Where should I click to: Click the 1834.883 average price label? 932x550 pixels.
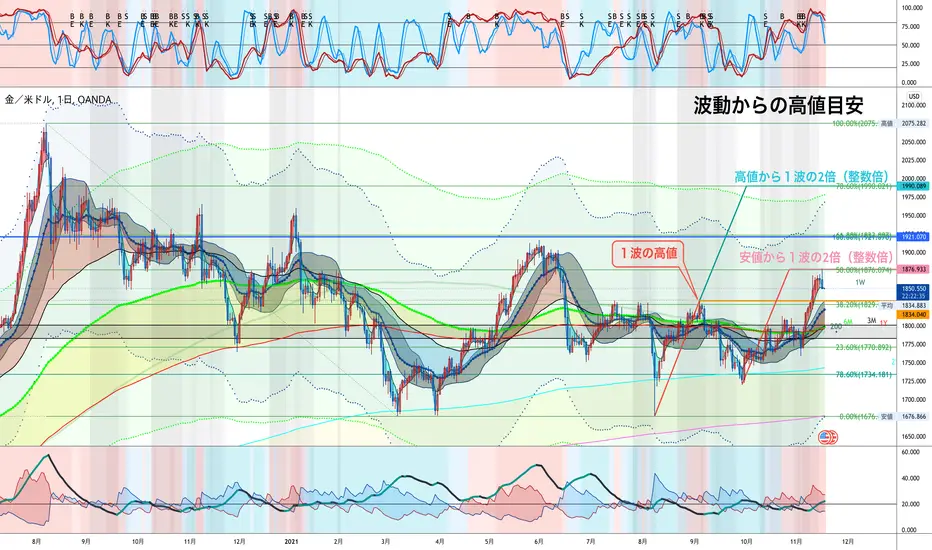point(914,306)
